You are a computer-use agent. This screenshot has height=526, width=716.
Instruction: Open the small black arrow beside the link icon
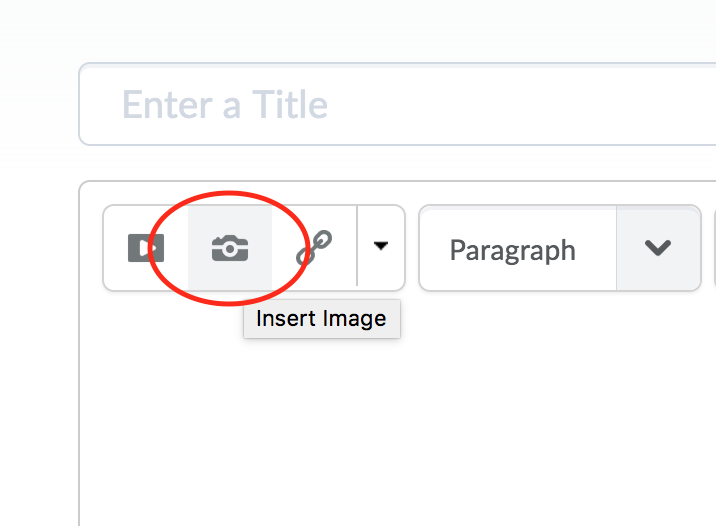(380, 246)
